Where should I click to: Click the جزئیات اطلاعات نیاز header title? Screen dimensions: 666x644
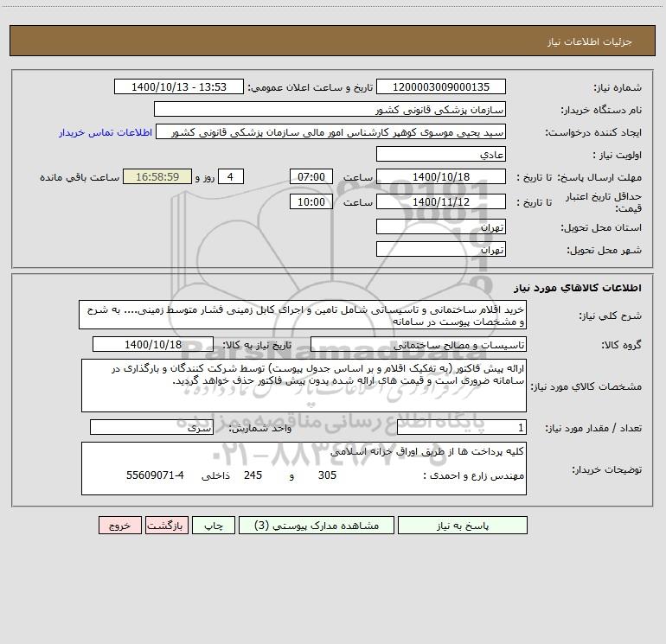click(x=590, y=41)
